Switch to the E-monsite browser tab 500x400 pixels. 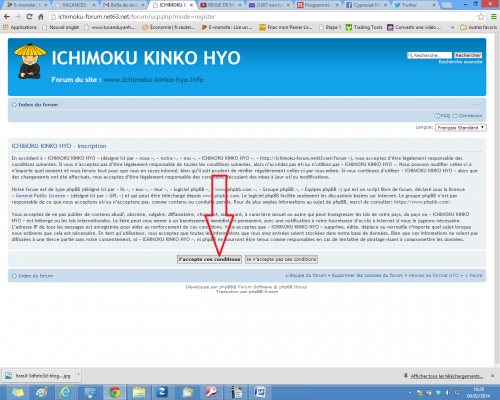click(x=27, y=5)
